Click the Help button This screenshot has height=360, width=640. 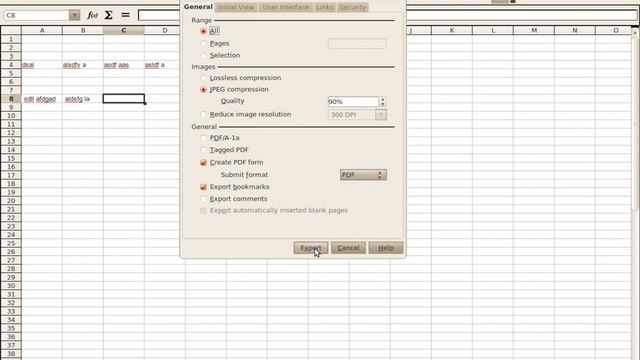386,248
